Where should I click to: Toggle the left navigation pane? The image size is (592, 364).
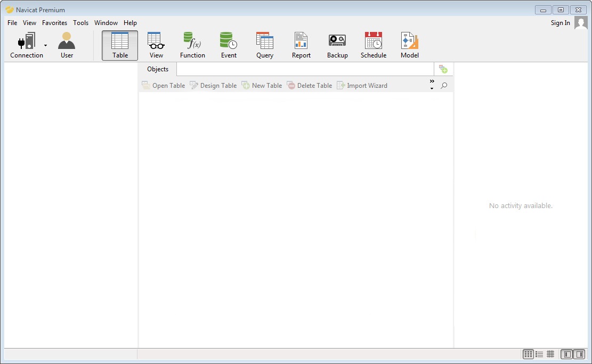pyautogui.click(x=567, y=354)
